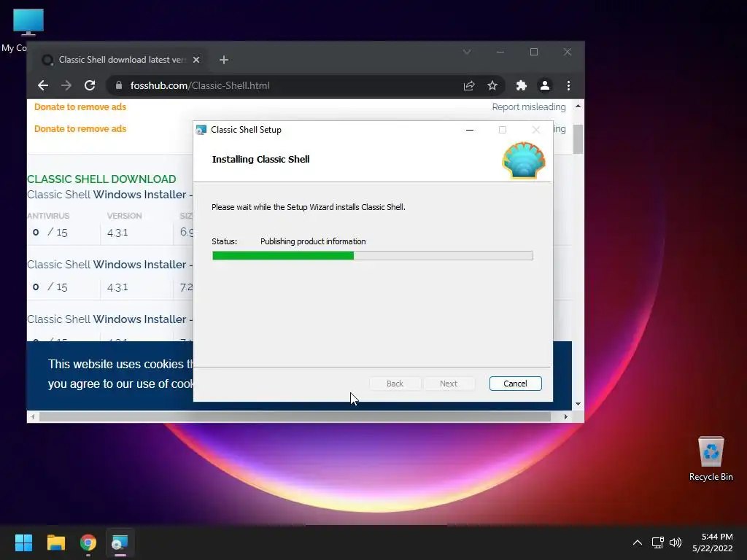Viewport: 747px width, 560px height.
Task: Click the lock icon in the address bar
Action: pyautogui.click(x=119, y=86)
